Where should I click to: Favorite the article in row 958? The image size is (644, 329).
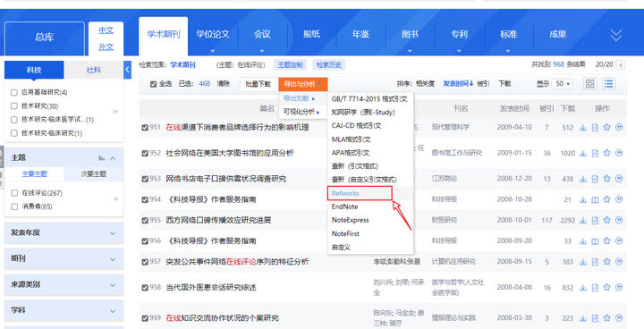[x=606, y=288]
